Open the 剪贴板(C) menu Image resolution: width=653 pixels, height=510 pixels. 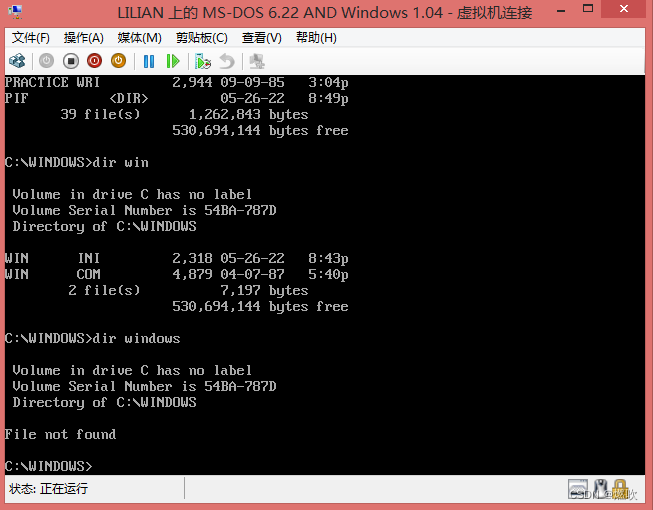coord(202,38)
